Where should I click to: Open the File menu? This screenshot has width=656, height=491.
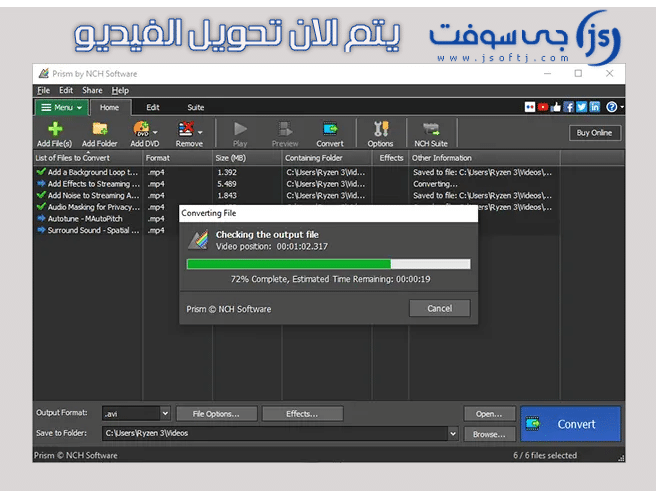43,90
